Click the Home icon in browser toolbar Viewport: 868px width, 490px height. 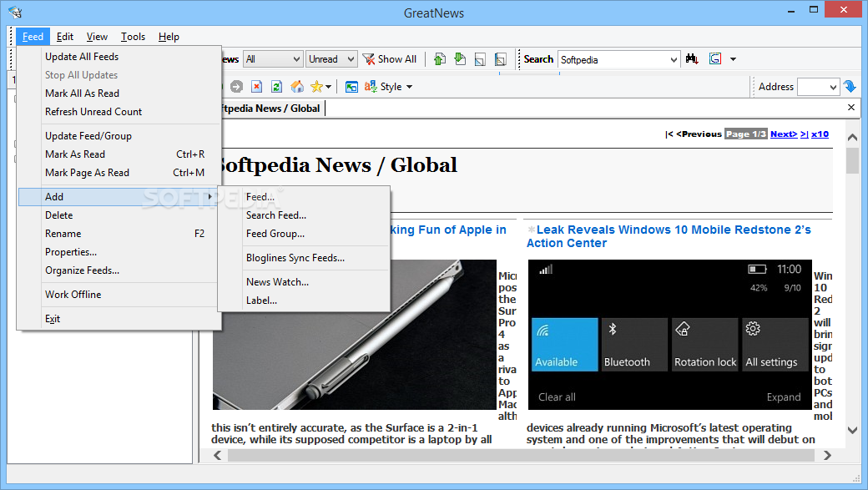[297, 86]
